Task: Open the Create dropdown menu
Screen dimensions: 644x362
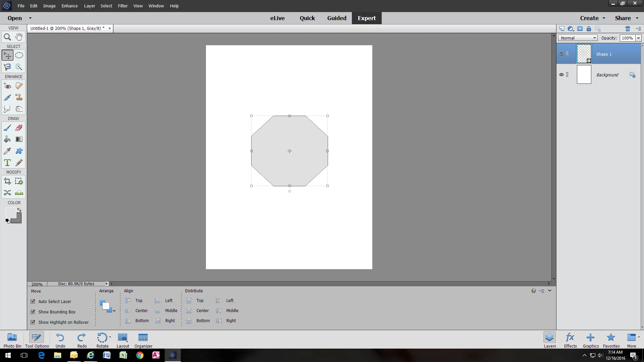Action: [x=592, y=18]
